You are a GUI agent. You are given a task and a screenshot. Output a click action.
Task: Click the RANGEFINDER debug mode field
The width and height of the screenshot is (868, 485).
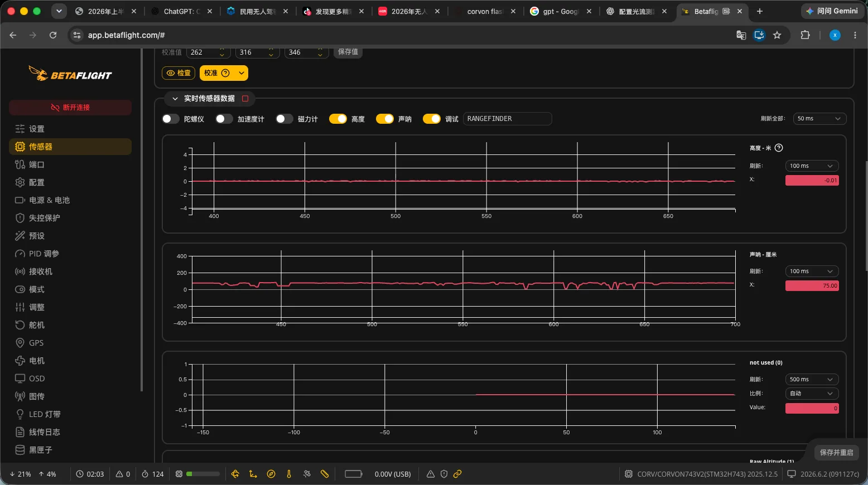tap(507, 119)
